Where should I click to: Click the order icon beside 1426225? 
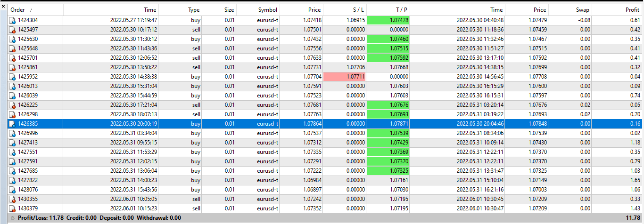click(x=13, y=105)
